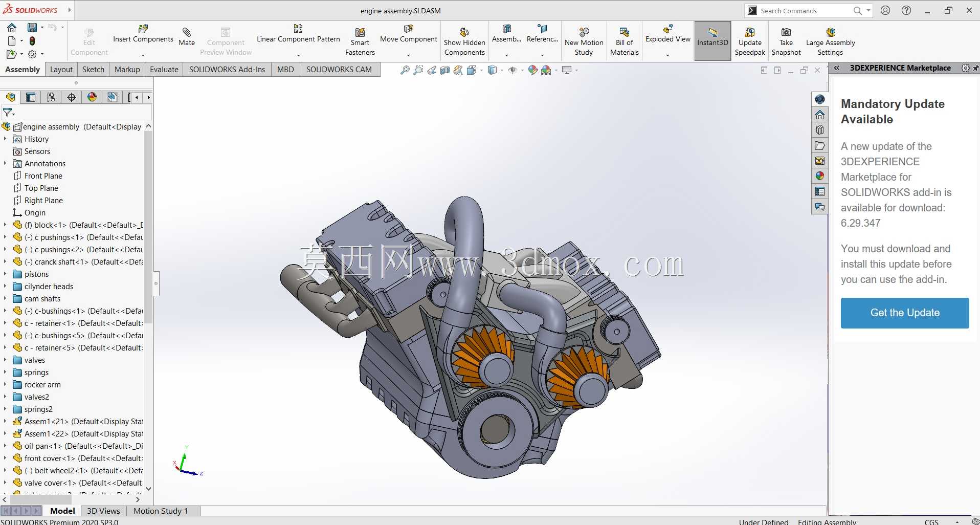Expand the History tree node
The image size is (980, 525).
5,139
